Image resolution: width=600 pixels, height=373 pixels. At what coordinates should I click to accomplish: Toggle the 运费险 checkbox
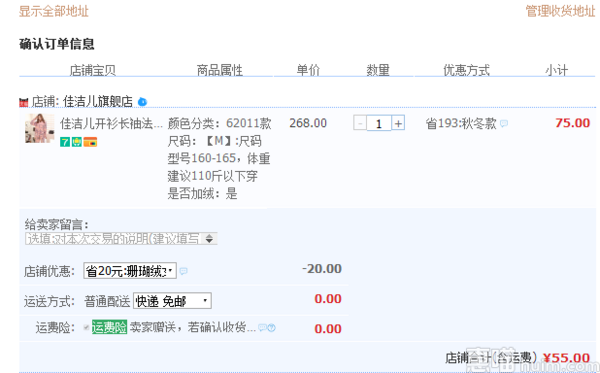(86, 327)
